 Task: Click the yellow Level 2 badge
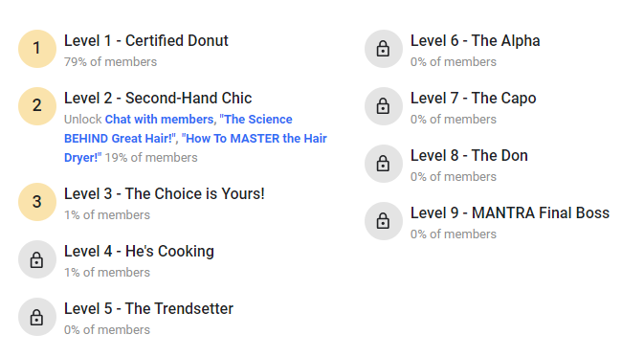click(x=37, y=106)
